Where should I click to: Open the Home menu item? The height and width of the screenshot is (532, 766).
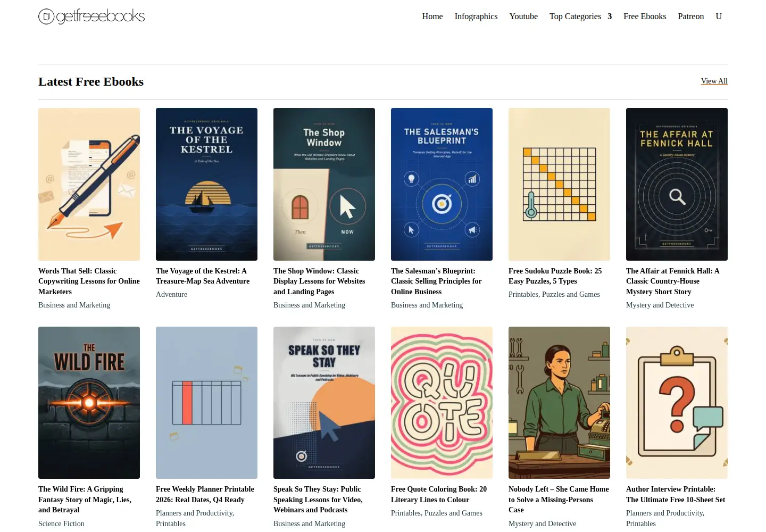pos(432,16)
